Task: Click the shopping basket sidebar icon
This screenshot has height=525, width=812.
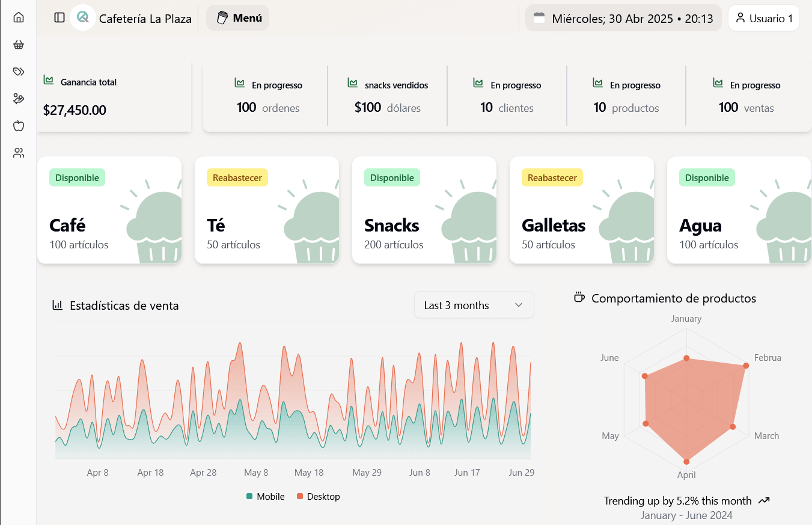Action: pyautogui.click(x=19, y=45)
